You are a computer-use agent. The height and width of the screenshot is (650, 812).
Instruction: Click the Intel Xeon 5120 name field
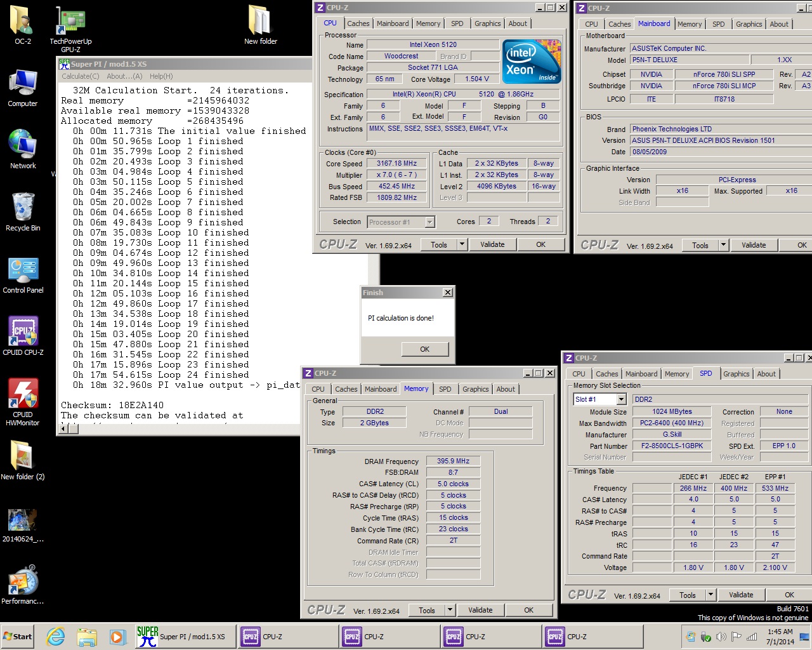(x=433, y=44)
